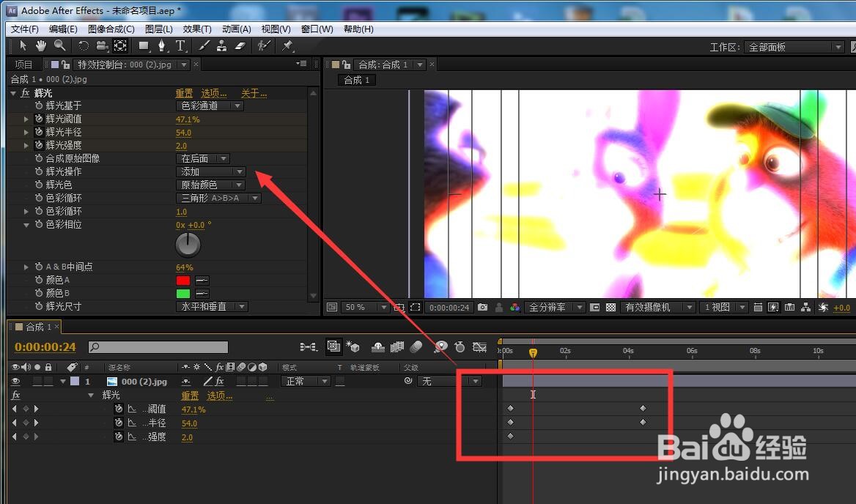This screenshot has height=504, width=856.
Task: Open the 图层(L) menu
Action: 159,29
